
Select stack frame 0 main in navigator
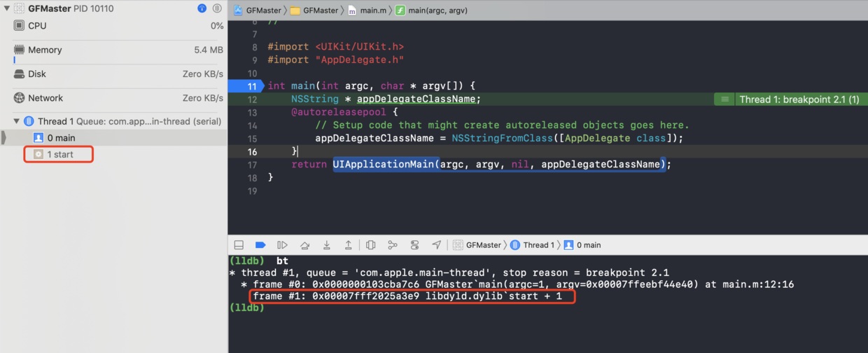[x=113, y=138]
